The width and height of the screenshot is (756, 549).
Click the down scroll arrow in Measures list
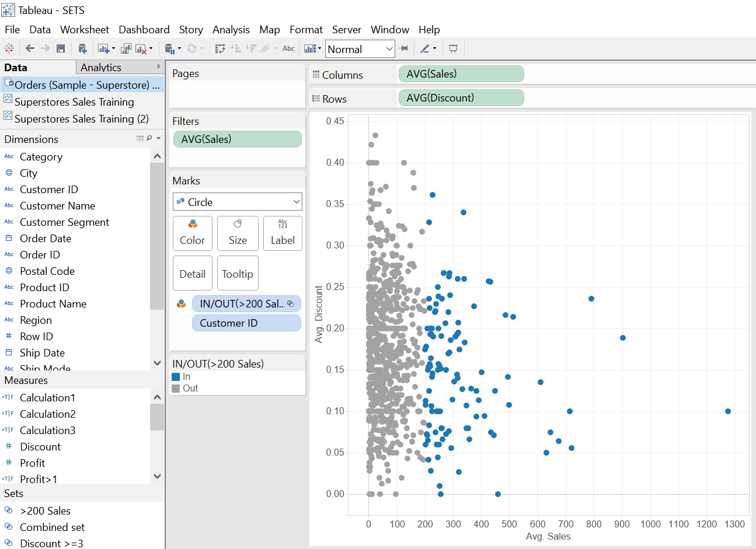[x=157, y=476]
